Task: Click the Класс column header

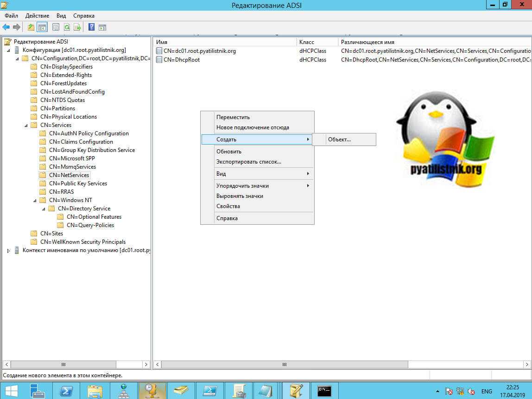Action: pyautogui.click(x=307, y=42)
